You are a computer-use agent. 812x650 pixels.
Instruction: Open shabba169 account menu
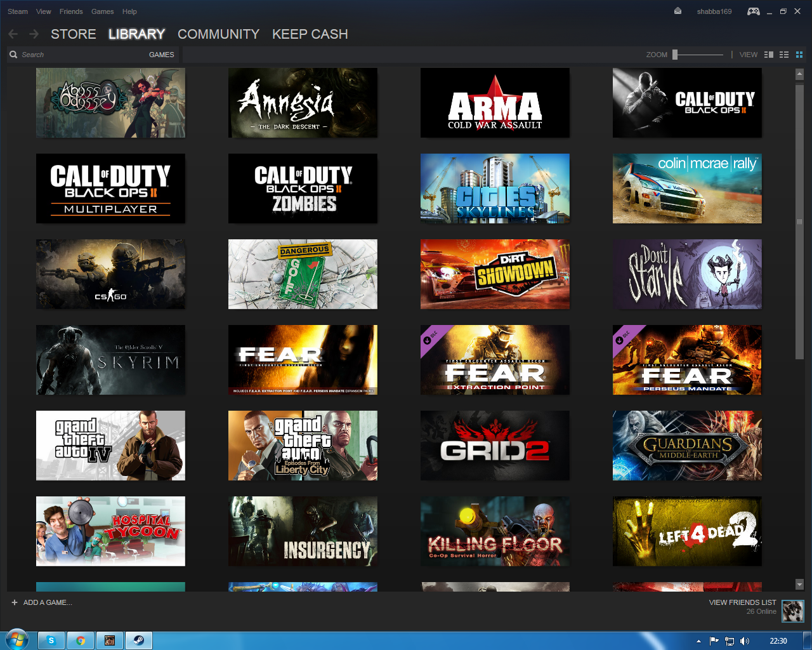point(714,11)
